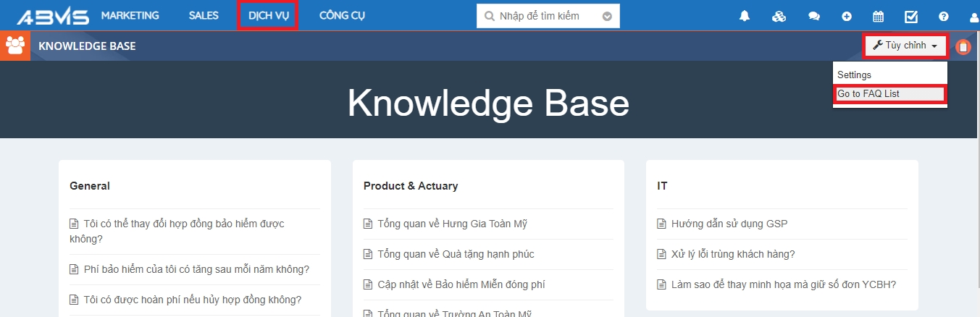
Task: Open article Tổng quan về Hưng Gia Toàn Mỹ
Action: [x=452, y=224]
